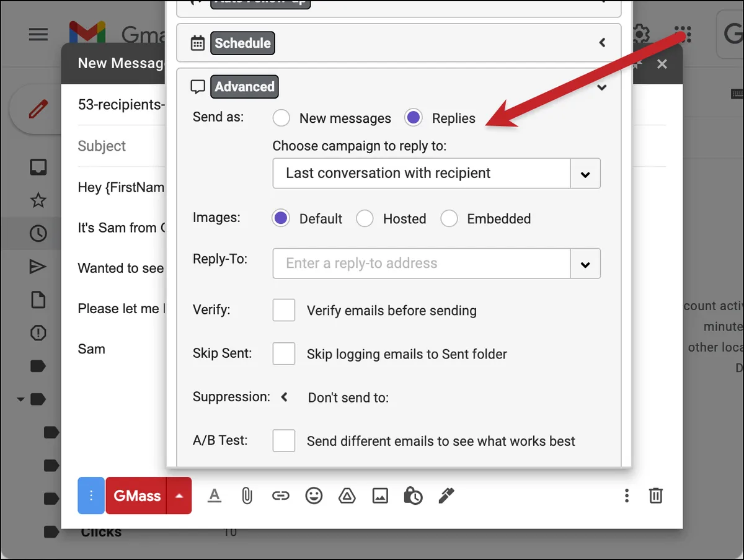Expand the Suppression section arrow
The height and width of the screenshot is (560, 744).
285,397
